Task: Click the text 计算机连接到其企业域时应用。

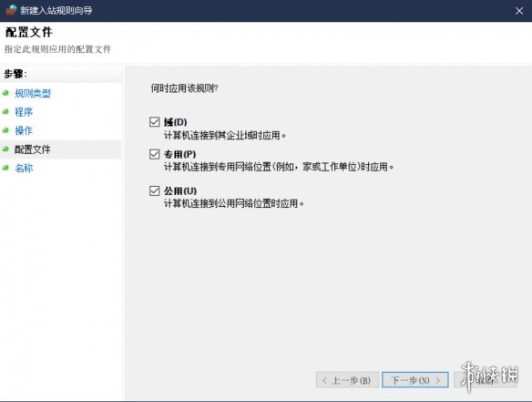Action: 225,135
